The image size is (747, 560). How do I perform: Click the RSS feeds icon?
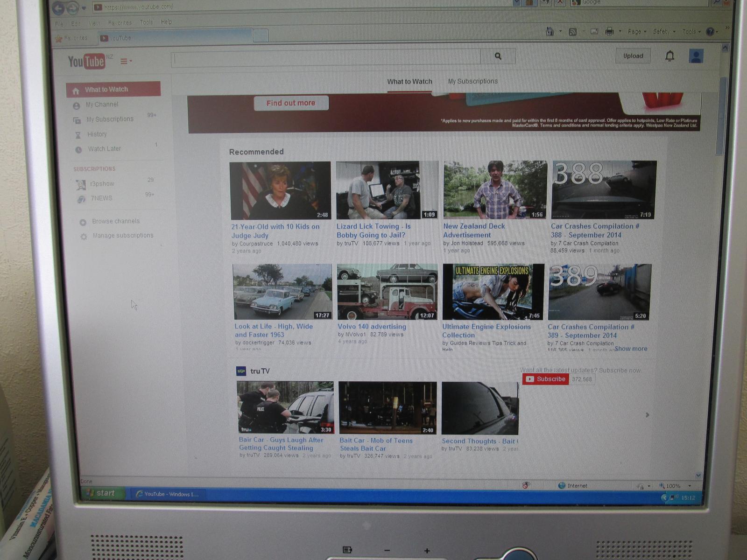(572, 32)
